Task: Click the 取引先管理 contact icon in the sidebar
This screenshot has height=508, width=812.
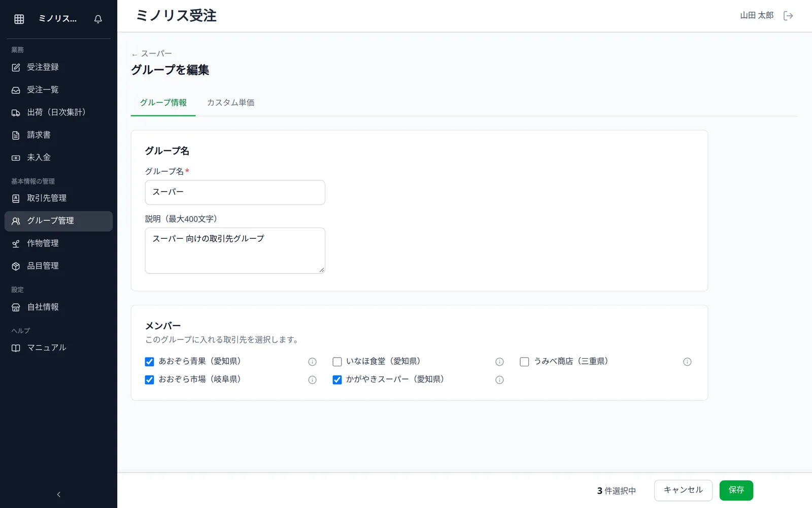Action: click(16, 199)
